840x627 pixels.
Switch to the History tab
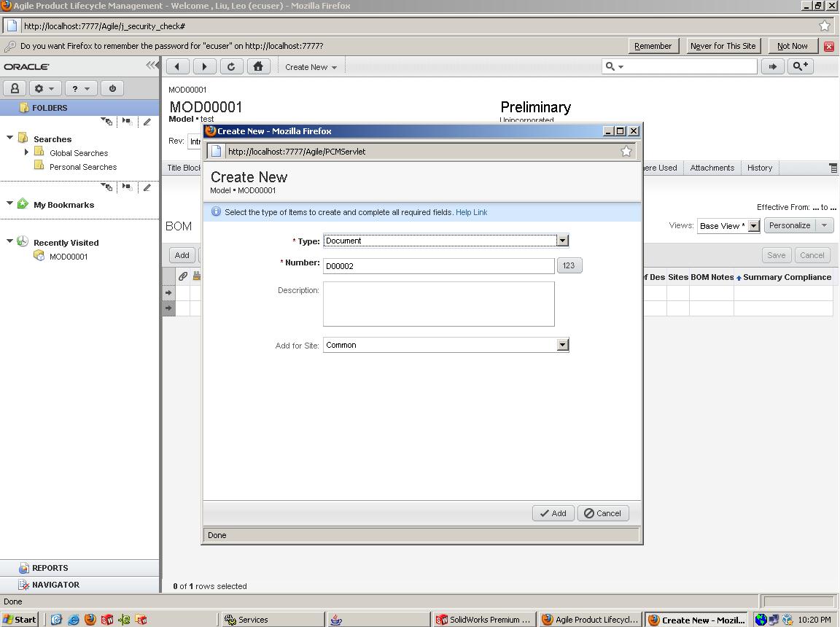point(760,168)
